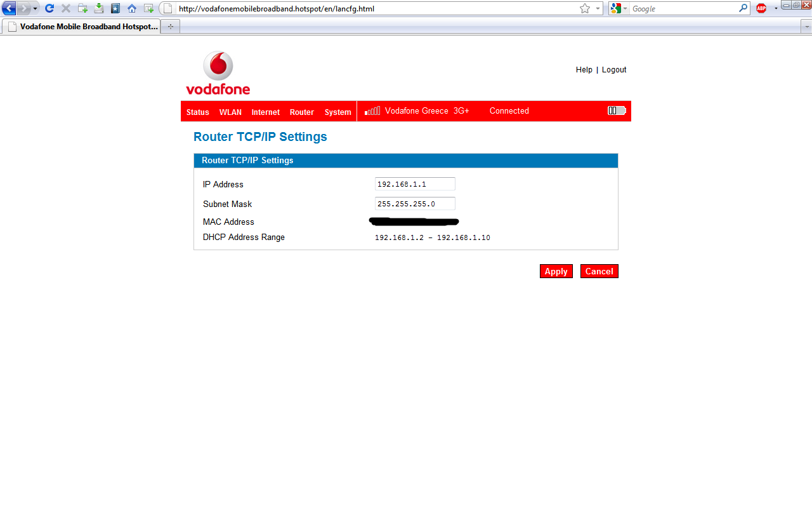Go back with the browser back arrow
812x508 pixels.
[x=9, y=9]
